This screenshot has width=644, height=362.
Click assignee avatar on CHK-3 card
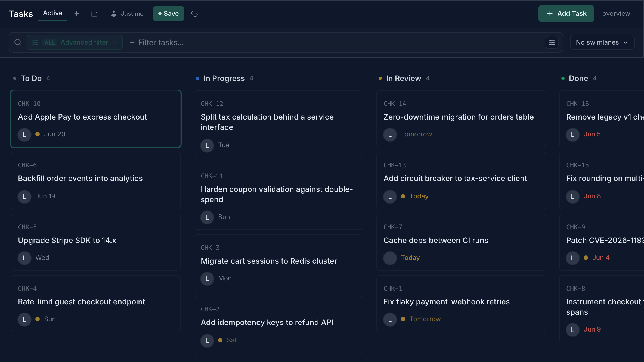tap(207, 279)
